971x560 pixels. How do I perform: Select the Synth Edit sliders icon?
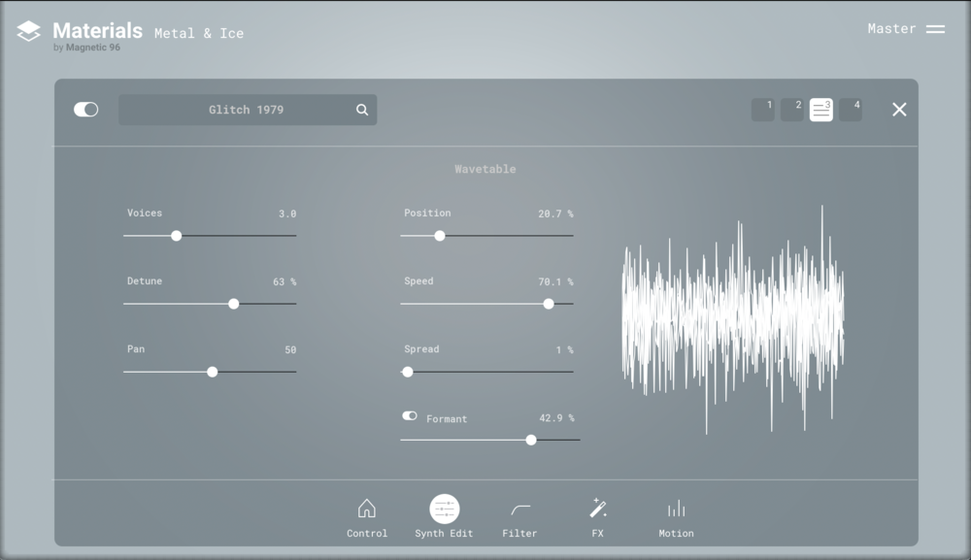point(444,510)
